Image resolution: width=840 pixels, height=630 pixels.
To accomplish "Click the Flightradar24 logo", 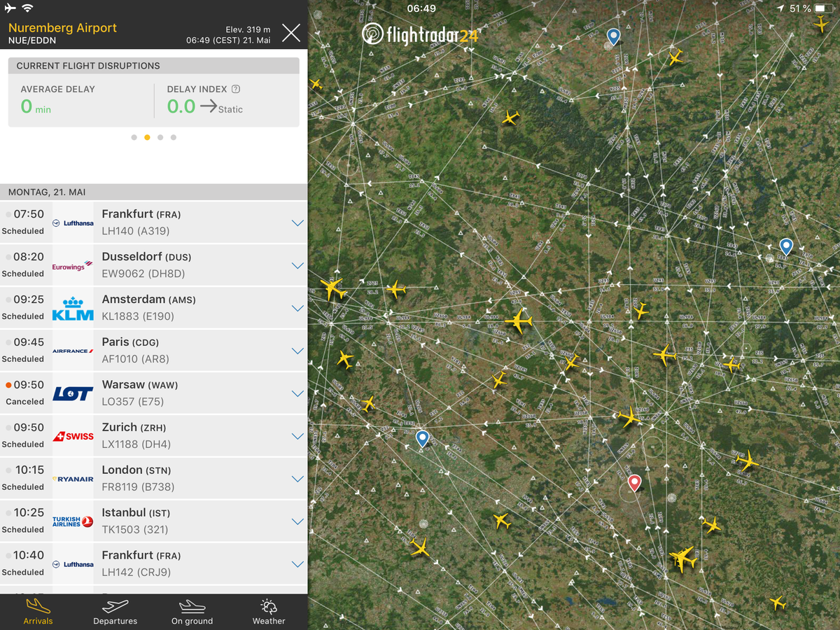I will (x=420, y=34).
